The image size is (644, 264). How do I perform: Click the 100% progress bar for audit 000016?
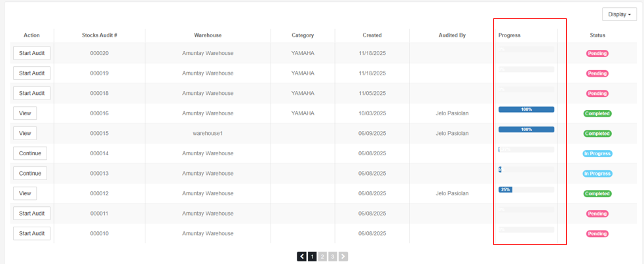526,109
